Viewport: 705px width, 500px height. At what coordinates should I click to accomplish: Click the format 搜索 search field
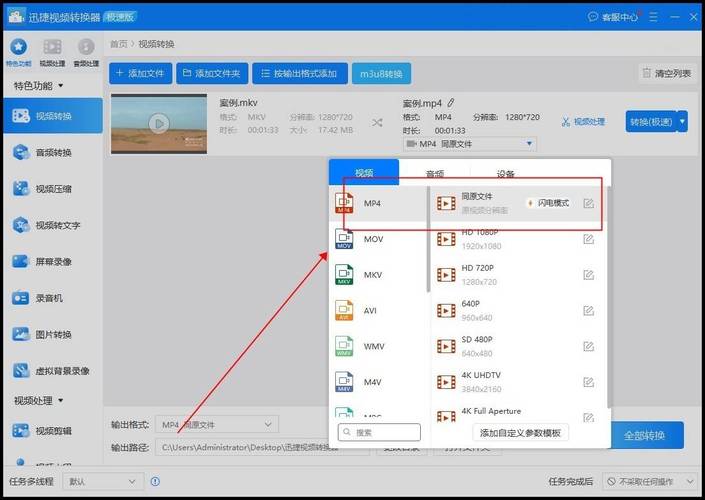379,432
